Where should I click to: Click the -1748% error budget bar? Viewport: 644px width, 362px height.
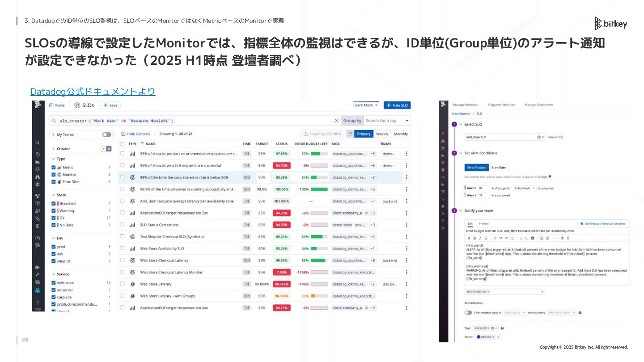[x=319, y=272]
